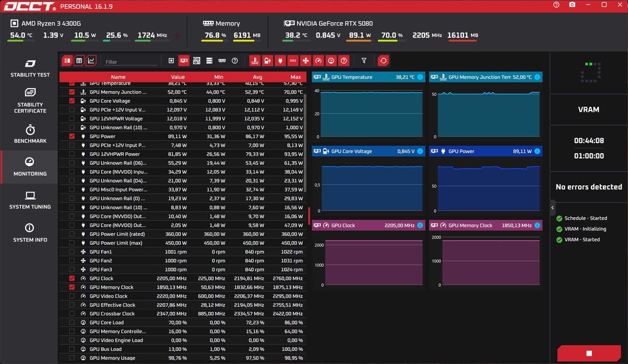Open GPU Clock graph info button
Viewport: 628px width, 364px height.
tap(420, 225)
